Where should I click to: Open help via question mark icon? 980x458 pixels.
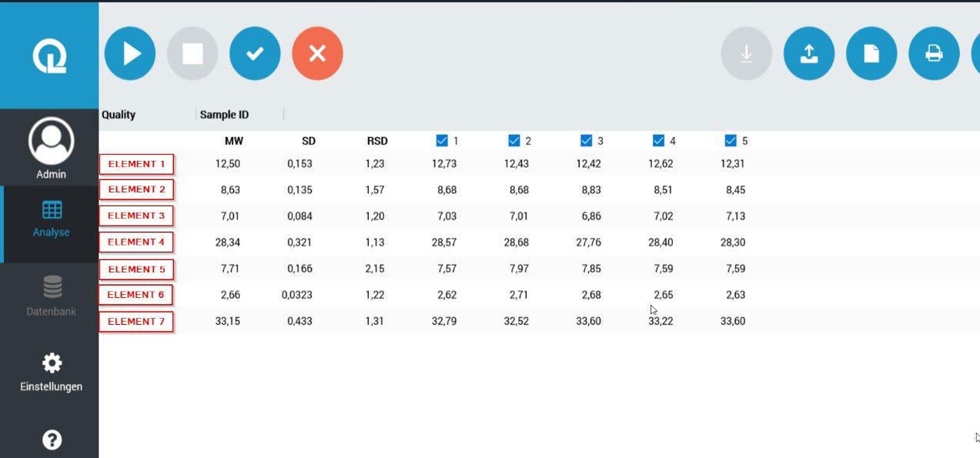[52, 440]
